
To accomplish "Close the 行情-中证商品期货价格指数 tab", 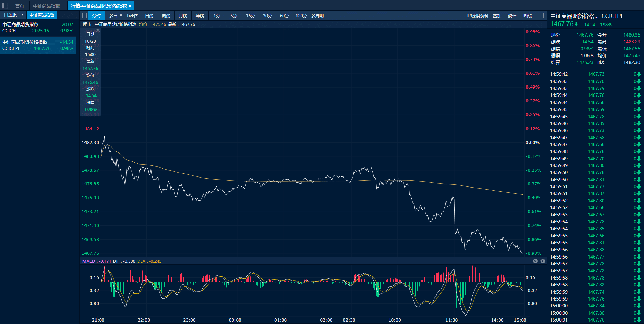I will coord(130,6).
